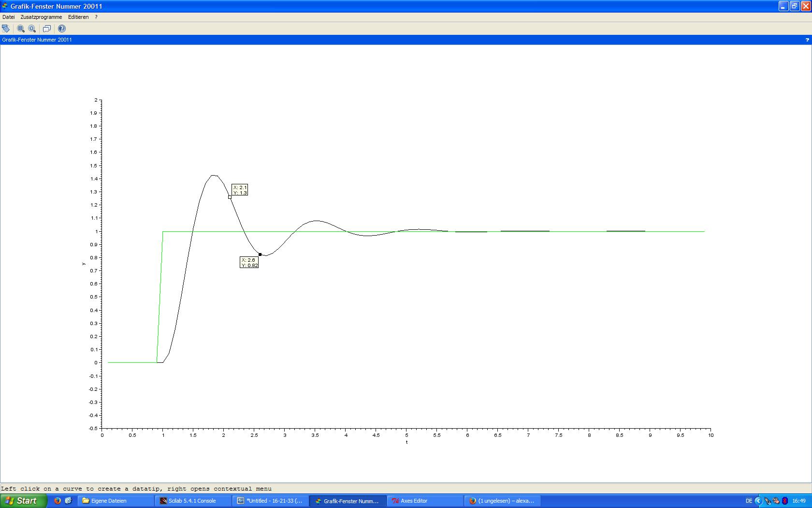This screenshot has height=508, width=812.
Task: Activate the zoom area tool
Action: (x=21, y=29)
